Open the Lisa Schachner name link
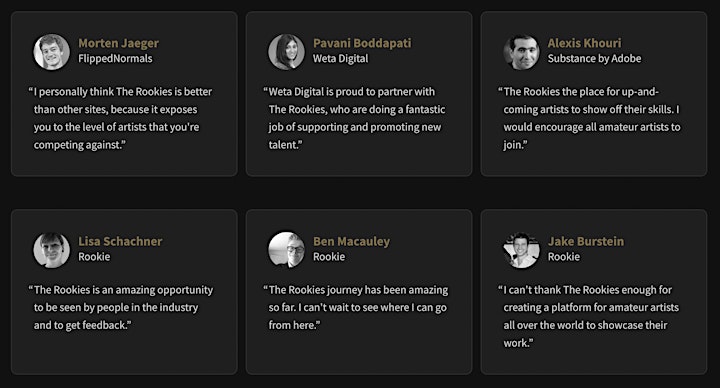This screenshot has height=388, width=720. [120, 241]
